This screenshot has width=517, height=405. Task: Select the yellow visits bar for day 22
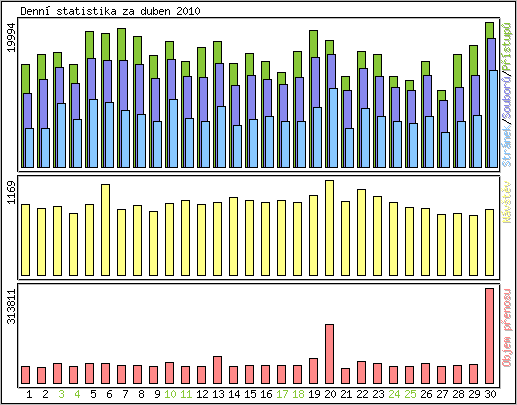[361, 233]
